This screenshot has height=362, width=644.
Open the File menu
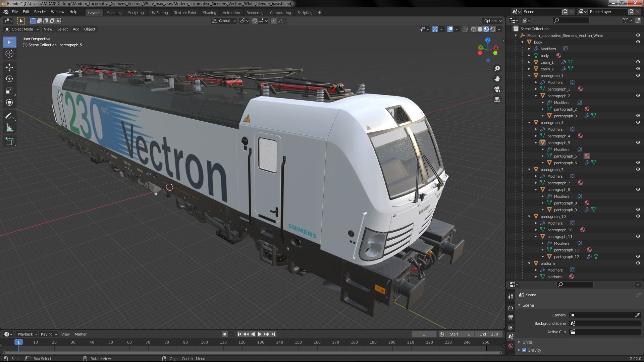click(15, 12)
